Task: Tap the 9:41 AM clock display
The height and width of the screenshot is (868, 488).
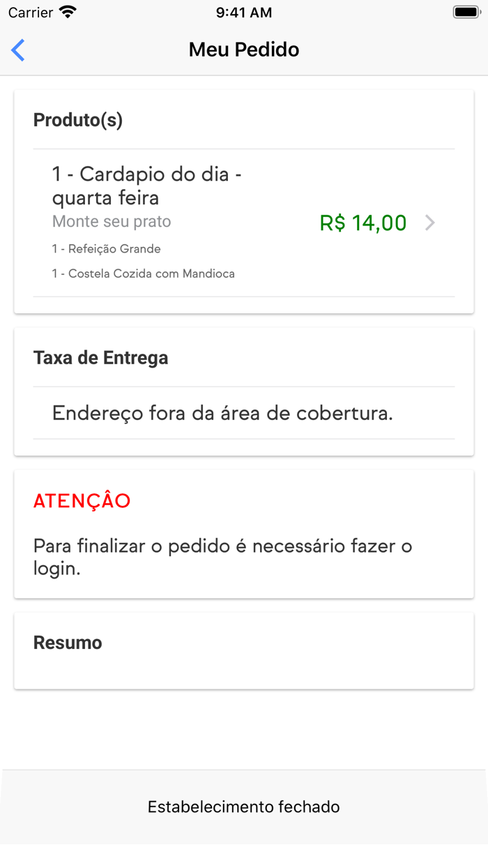Action: 243,12
